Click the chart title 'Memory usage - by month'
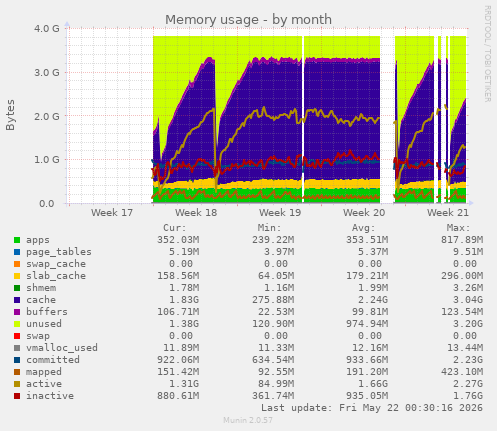 [248, 20]
